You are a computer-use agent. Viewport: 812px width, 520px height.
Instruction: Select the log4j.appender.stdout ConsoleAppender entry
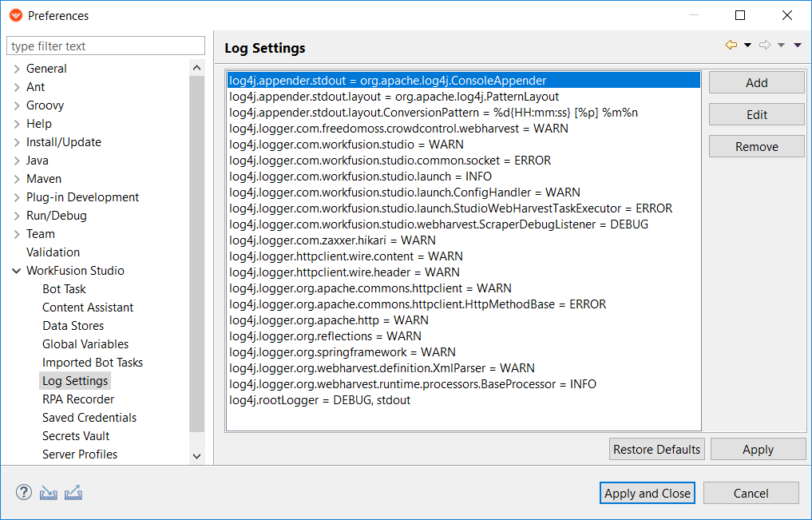point(463,81)
